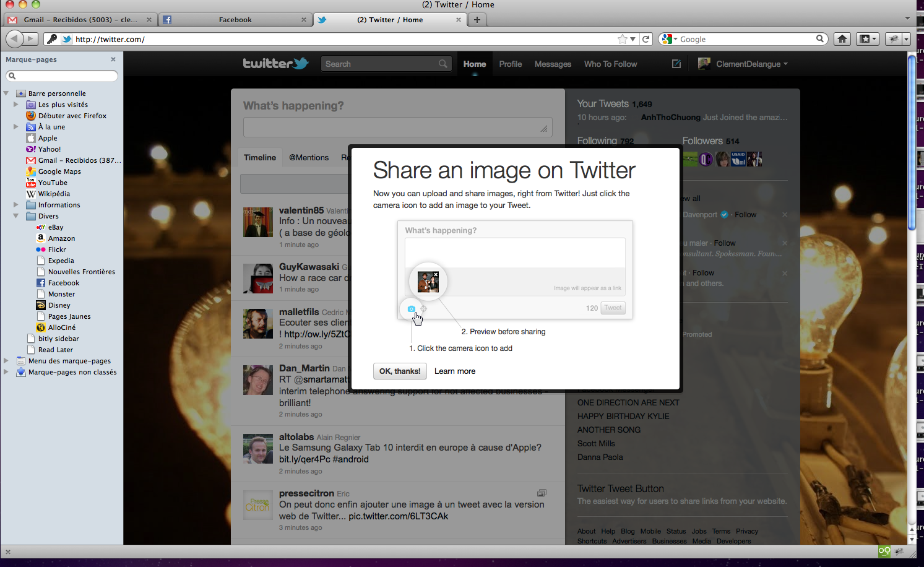Screen dimensions: 924x567
Task: Open the Google Maps bookmark
Action: pos(54,171)
